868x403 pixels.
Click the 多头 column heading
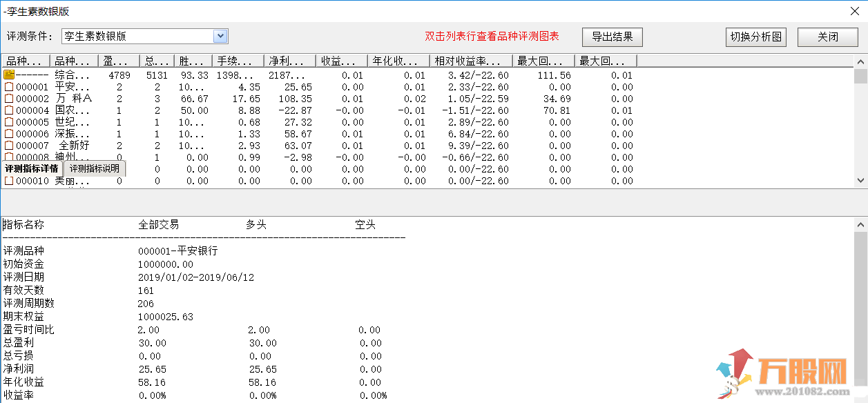(256, 225)
